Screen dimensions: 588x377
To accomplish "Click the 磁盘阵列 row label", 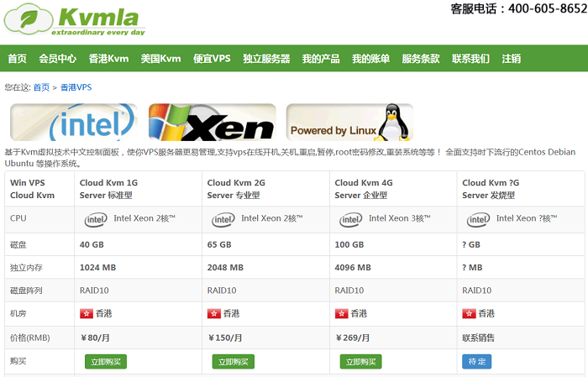I will [x=26, y=291].
